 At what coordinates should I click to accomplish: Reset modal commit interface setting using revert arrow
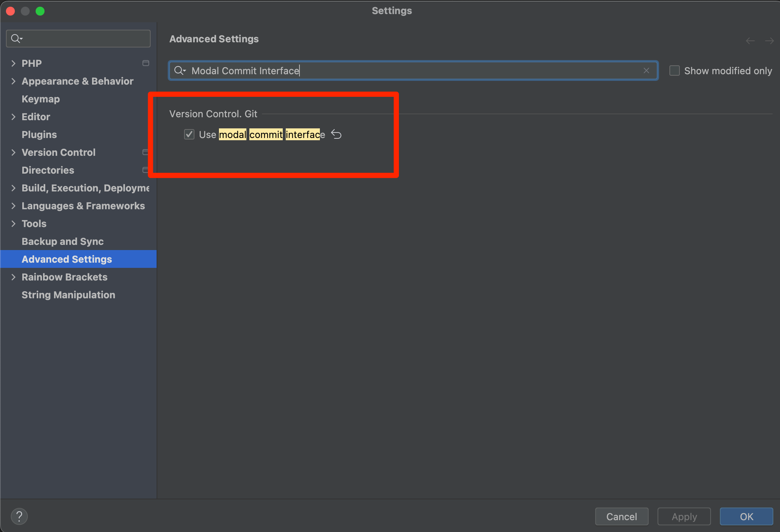[x=337, y=134]
